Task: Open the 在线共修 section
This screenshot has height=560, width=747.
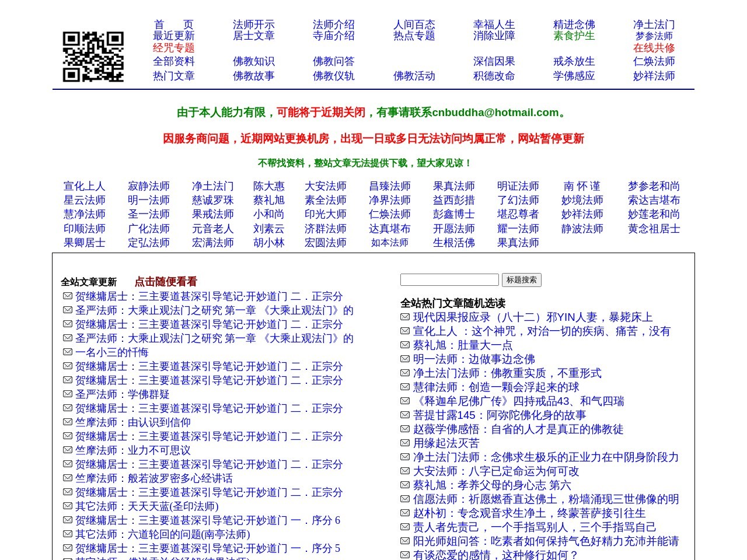Action: point(654,48)
